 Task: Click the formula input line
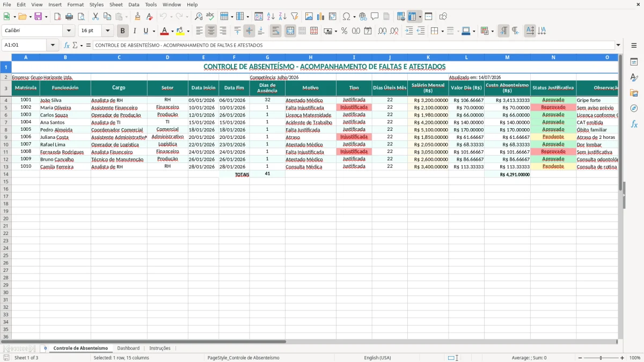[354, 46]
